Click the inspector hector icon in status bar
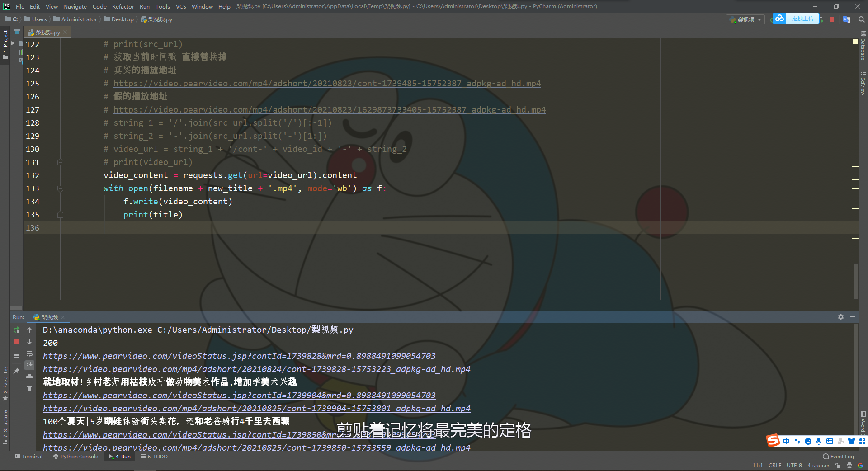This screenshot has height=471, width=868. (849, 466)
